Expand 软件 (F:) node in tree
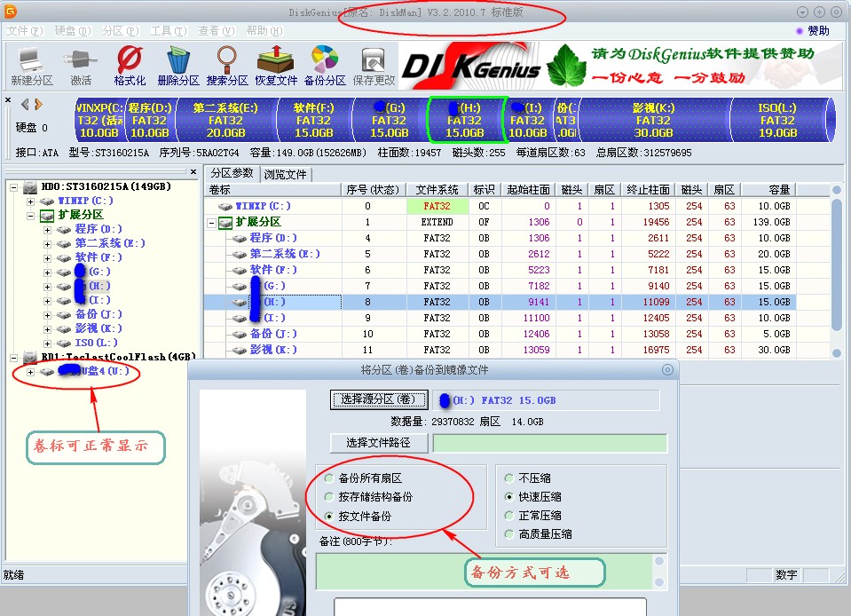This screenshot has width=851, height=616. [47, 258]
